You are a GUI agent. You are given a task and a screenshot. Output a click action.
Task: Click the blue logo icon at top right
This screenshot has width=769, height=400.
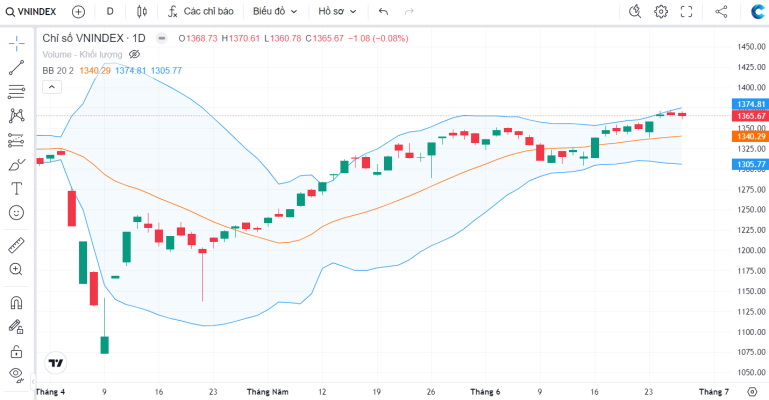(x=758, y=11)
